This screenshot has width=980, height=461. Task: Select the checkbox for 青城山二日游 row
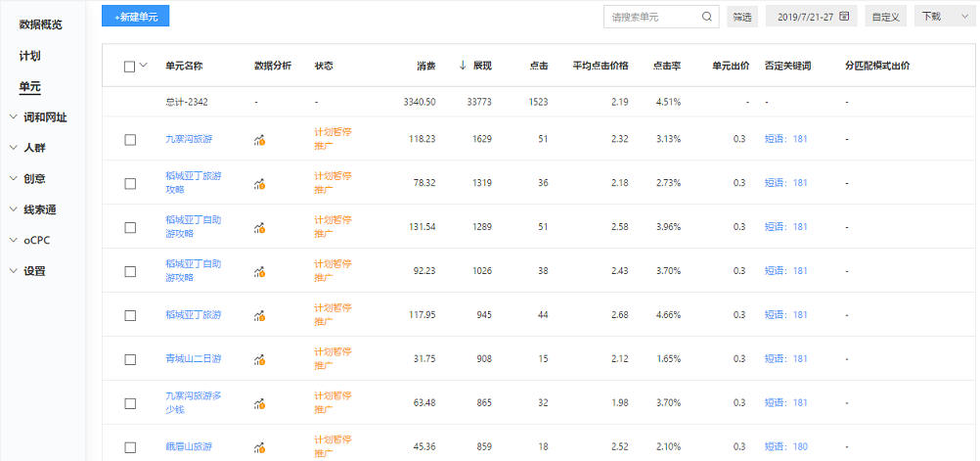[x=130, y=359]
